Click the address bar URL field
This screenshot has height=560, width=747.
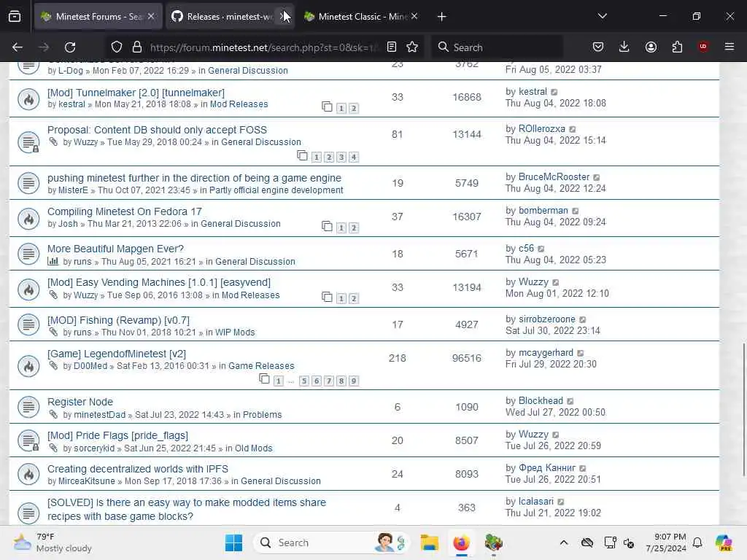[x=264, y=47]
